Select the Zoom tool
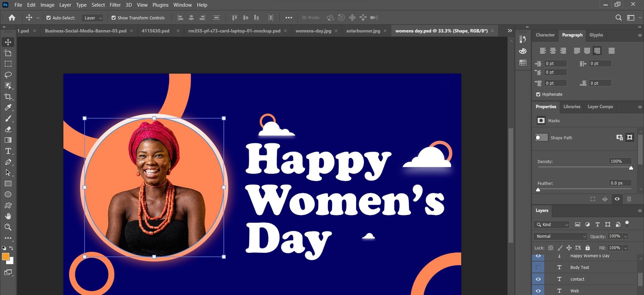Viewport: 644px width, 295px height. (8, 227)
